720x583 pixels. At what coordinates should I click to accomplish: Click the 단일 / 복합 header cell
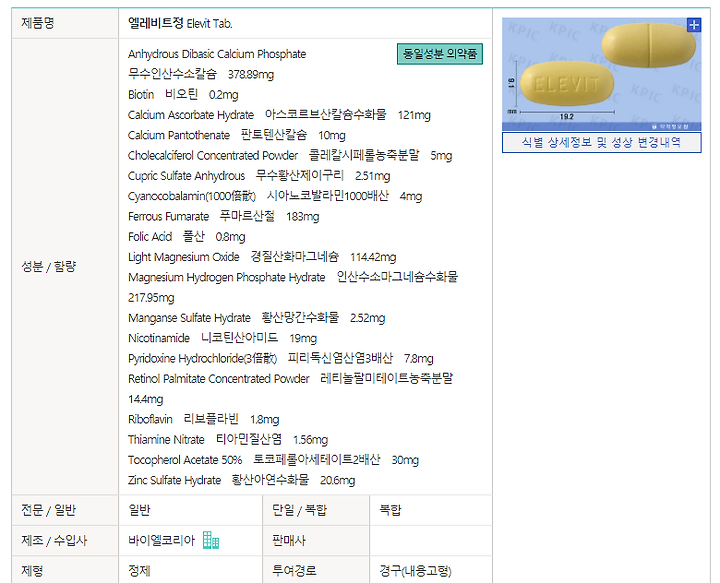pos(316,510)
